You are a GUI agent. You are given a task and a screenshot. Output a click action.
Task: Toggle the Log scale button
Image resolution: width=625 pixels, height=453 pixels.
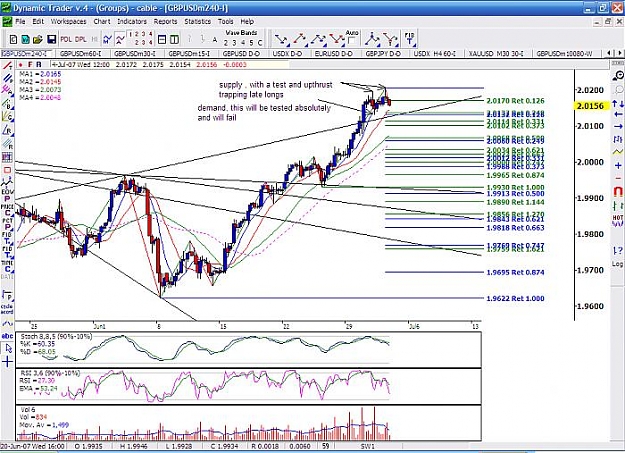click(x=617, y=264)
